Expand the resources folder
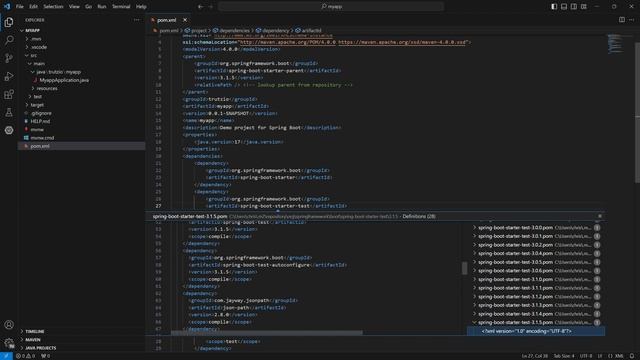Viewport: 640px width, 360px height. [x=33, y=88]
